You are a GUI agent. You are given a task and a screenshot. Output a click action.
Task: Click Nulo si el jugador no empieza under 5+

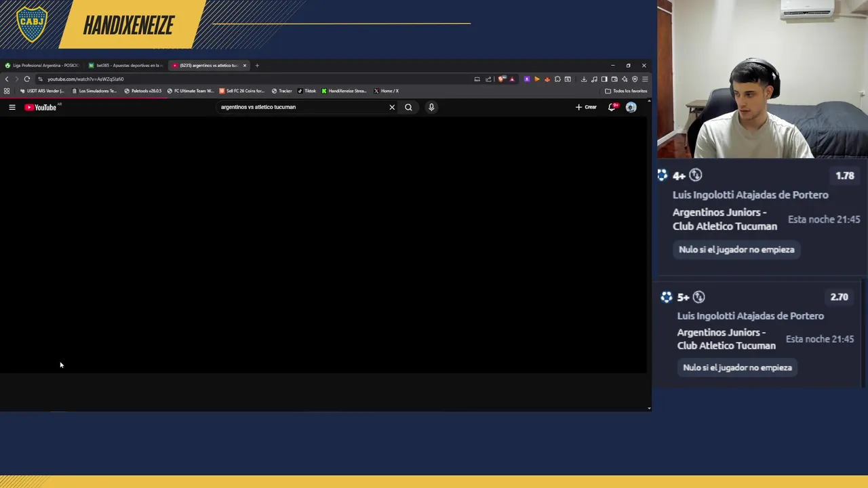tap(737, 367)
